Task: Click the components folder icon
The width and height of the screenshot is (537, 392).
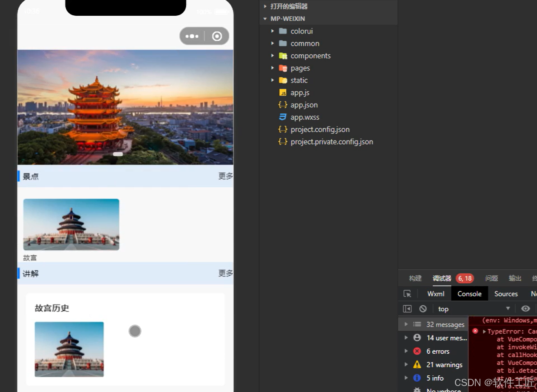Action: coord(283,56)
